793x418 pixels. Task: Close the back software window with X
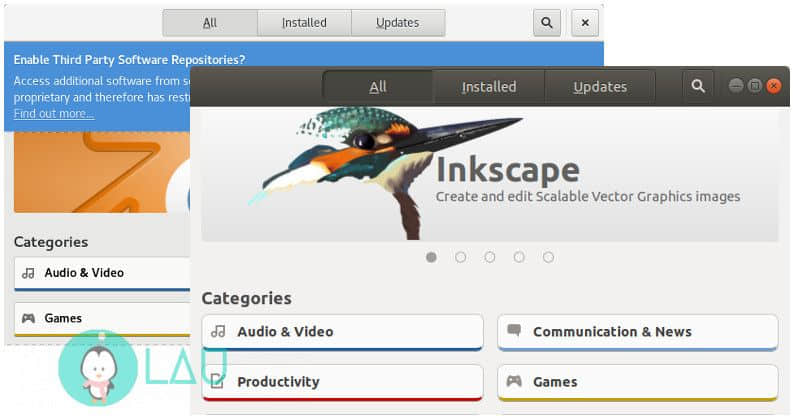pyautogui.click(x=585, y=23)
